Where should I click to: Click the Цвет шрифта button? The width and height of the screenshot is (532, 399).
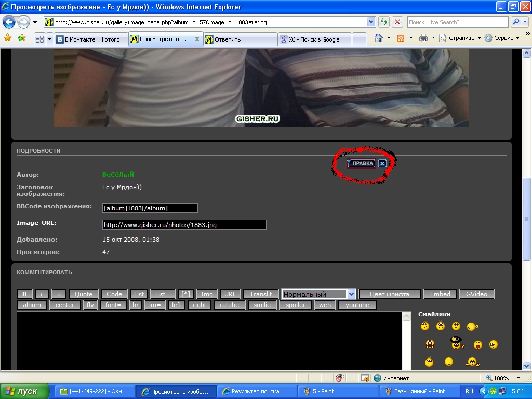(389, 294)
